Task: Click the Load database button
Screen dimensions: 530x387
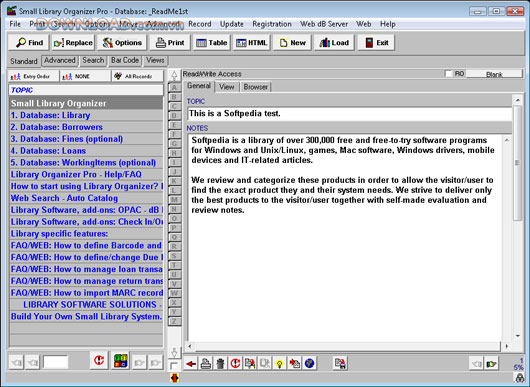Action: point(334,43)
